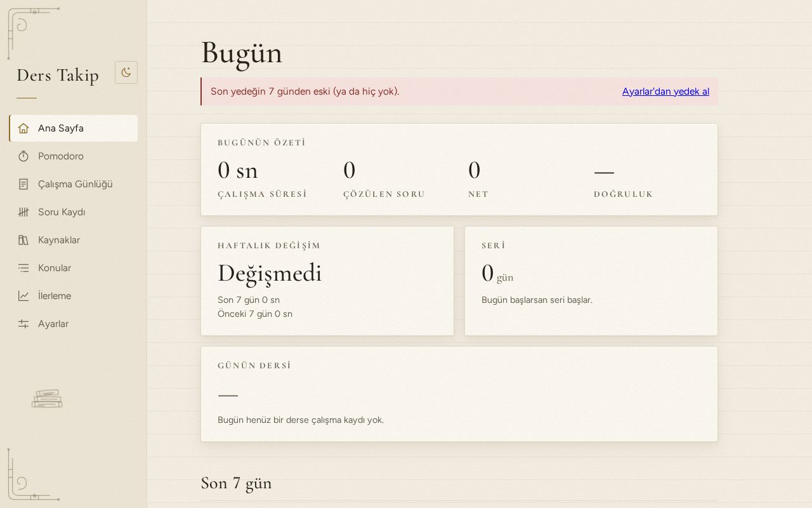Click the document icon beside Çalışma Günlüğü
The width and height of the screenshot is (812, 508).
click(x=23, y=184)
